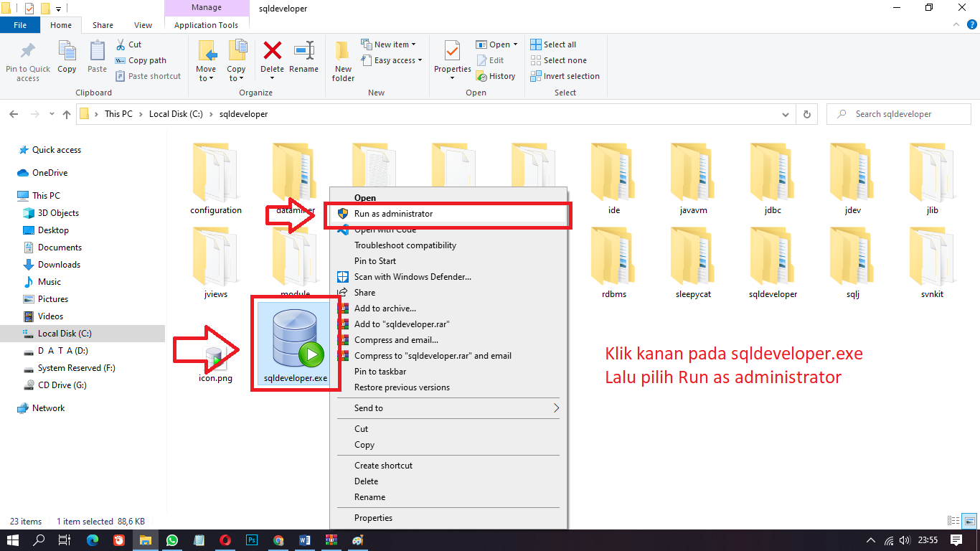Go up one folder level with Up arrow
The height and width of the screenshot is (551, 980).
pyautogui.click(x=67, y=114)
